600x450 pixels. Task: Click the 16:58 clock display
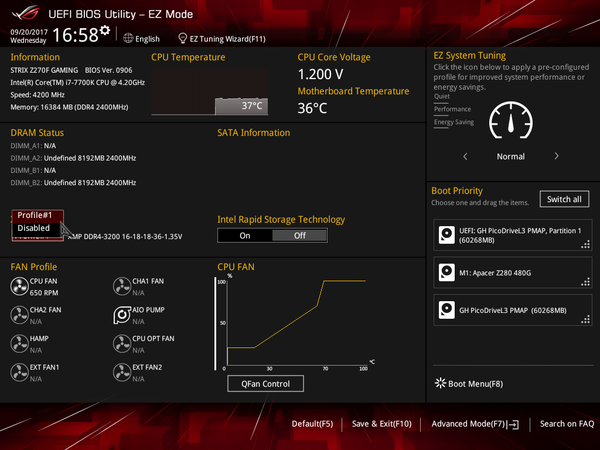pyautogui.click(x=75, y=35)
